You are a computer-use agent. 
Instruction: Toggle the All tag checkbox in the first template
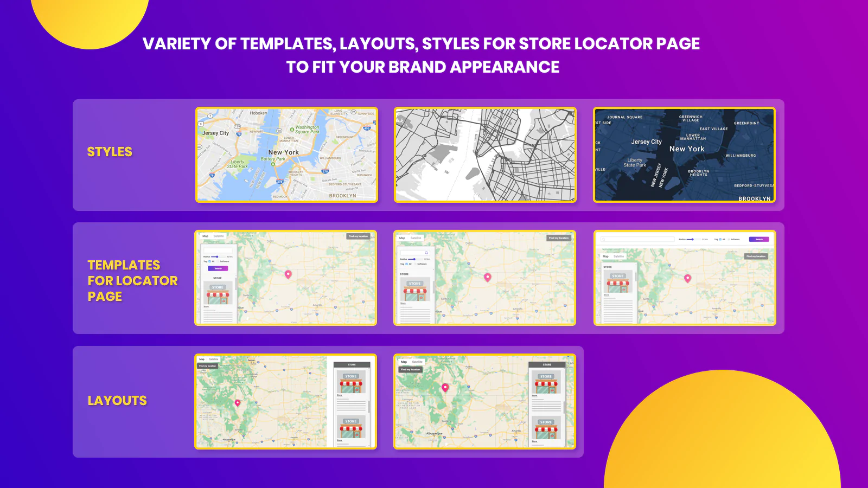(x=210, y=261)
